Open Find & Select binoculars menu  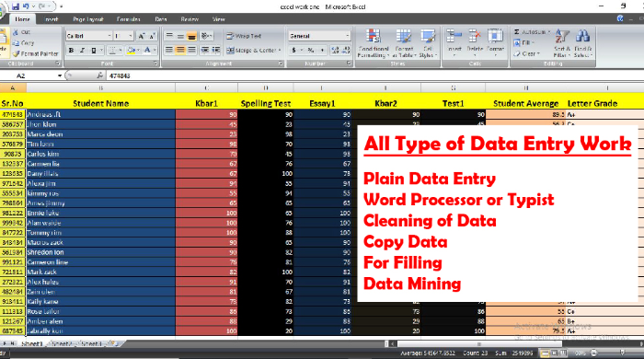[582, 43]
